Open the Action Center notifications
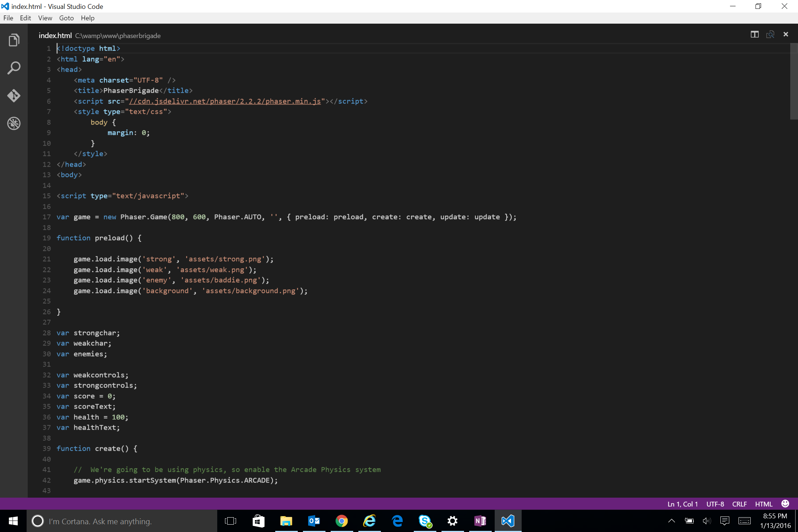Viewport: 798px width, 532px height. point(724,521)
